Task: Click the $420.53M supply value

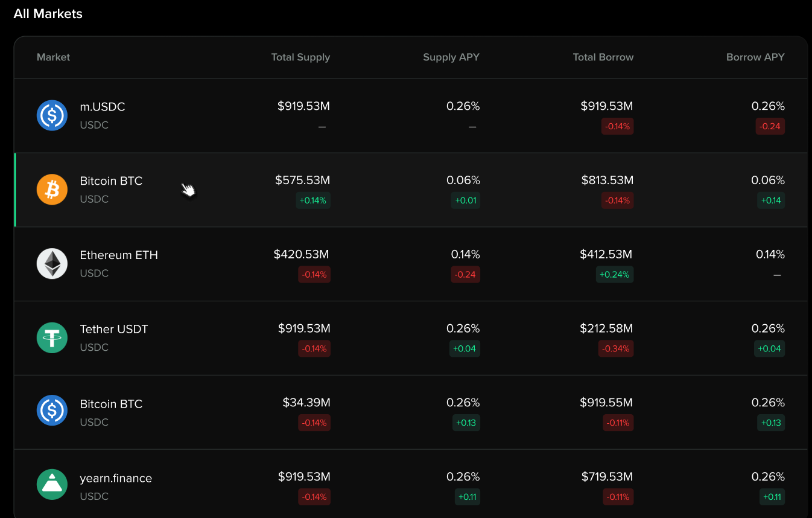Action: coord(302,255)
